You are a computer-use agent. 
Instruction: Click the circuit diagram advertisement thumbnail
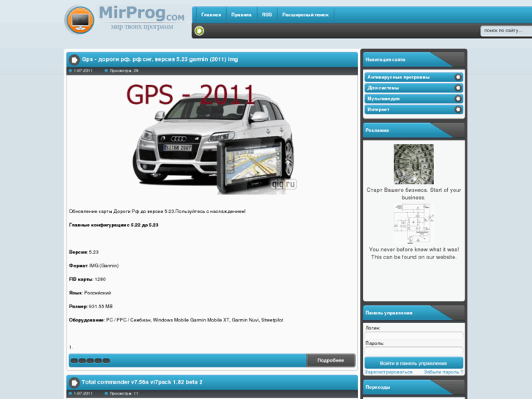[x=413, y=223]
